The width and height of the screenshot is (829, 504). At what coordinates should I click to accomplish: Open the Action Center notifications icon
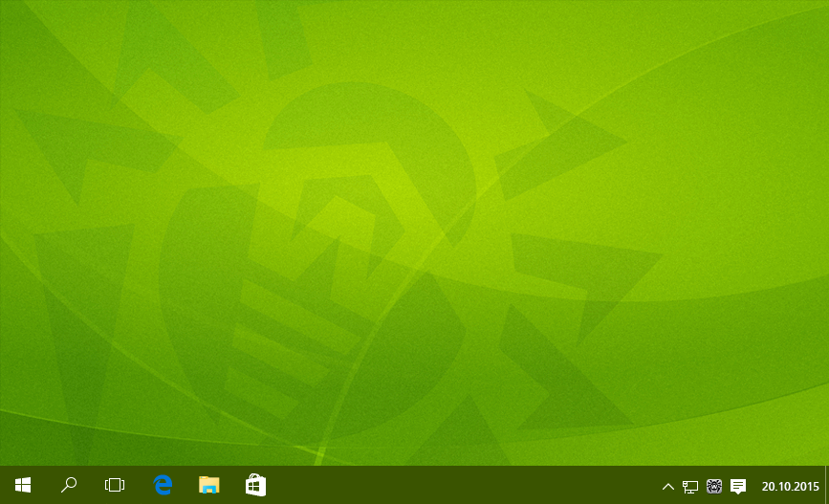coord(738,486)
